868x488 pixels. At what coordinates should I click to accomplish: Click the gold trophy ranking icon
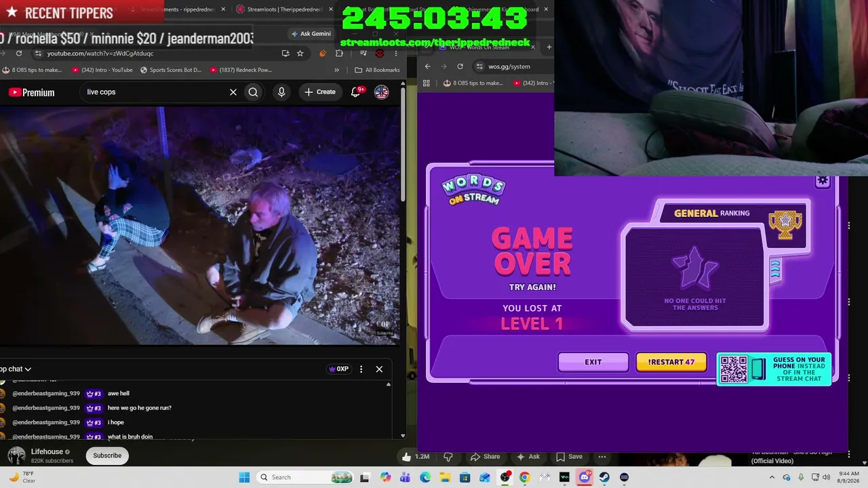pos(785,226)
